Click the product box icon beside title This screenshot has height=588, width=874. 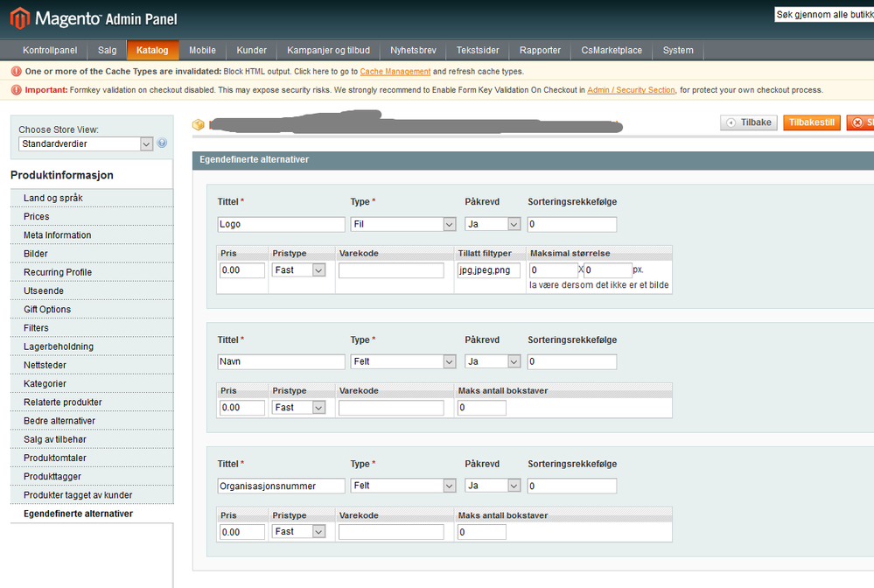point(199,125)
